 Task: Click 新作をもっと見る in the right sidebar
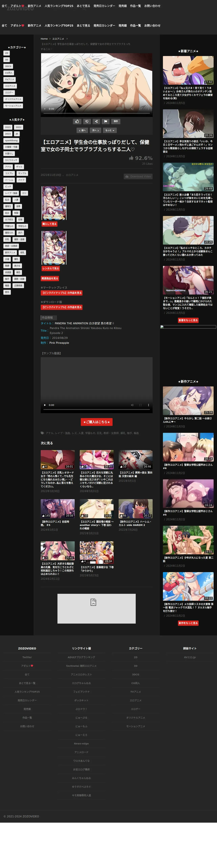coord(188,623)
